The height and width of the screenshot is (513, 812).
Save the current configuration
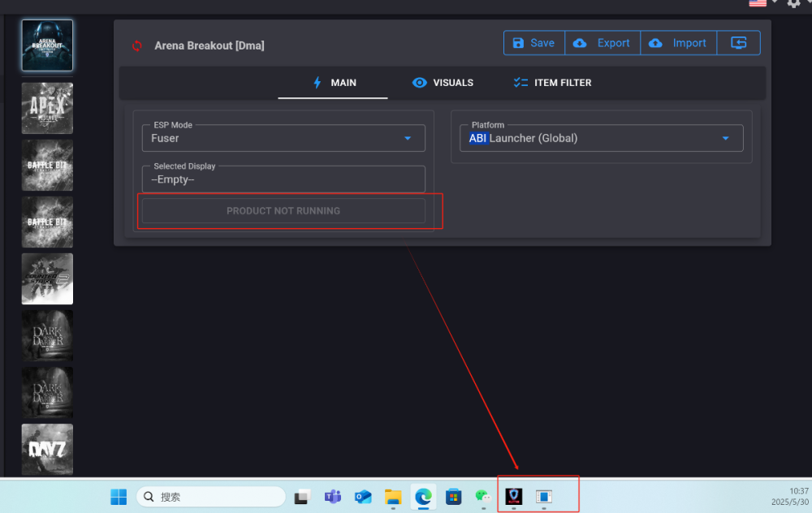(533, 43)
